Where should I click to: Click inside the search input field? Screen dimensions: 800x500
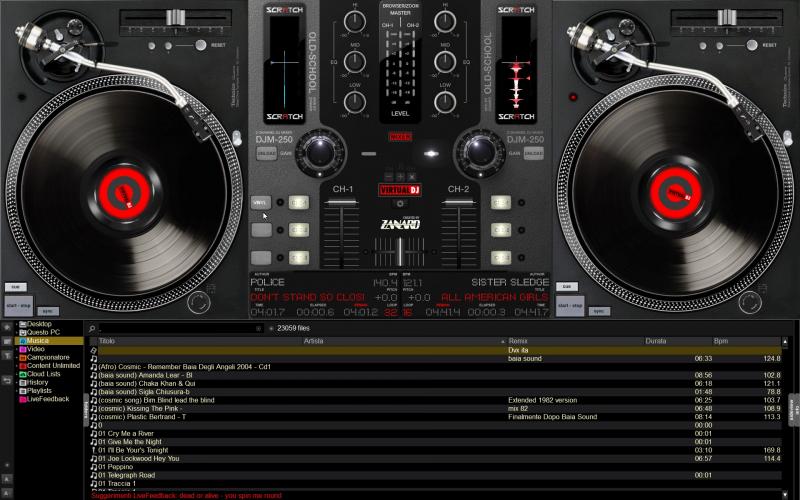tap(181, 329)
